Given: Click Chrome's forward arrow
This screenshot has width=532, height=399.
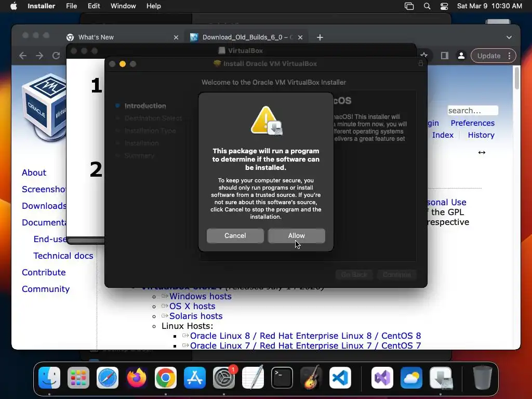Looking at the screenshot, I should (39, 56).
